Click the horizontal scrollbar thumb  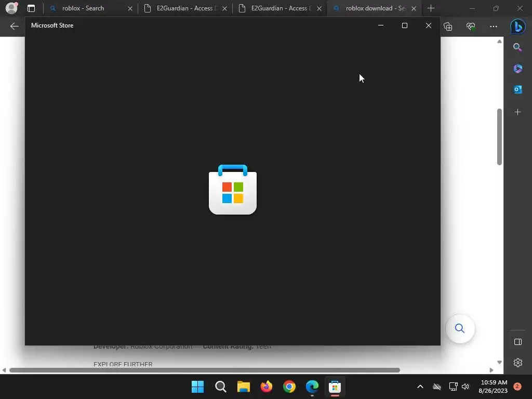(205, 370)
